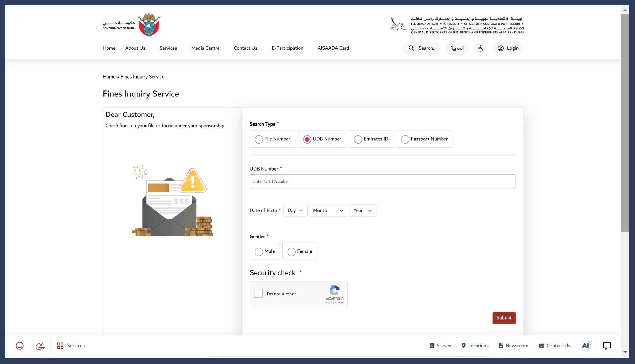Click the page vertical scrollbar thumb
The height and width of the screenshot is (364, 635).
point(625,122)
